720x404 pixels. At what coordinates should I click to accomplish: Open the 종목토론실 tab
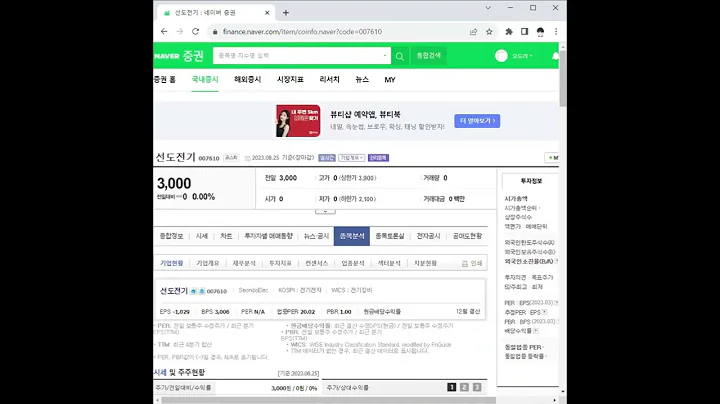[x=390, y=236]
